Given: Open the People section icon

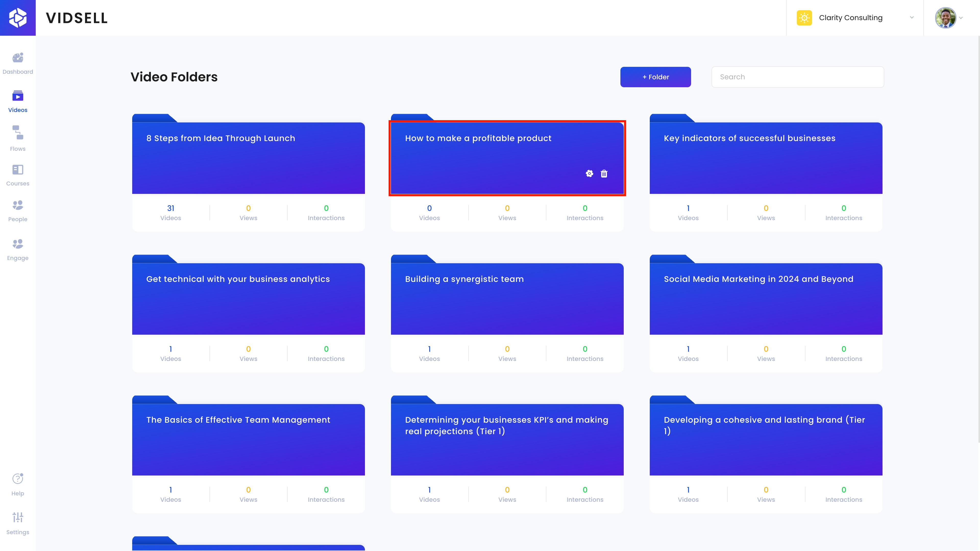Looking at the screenshot, I should click(x=18, y=205).
